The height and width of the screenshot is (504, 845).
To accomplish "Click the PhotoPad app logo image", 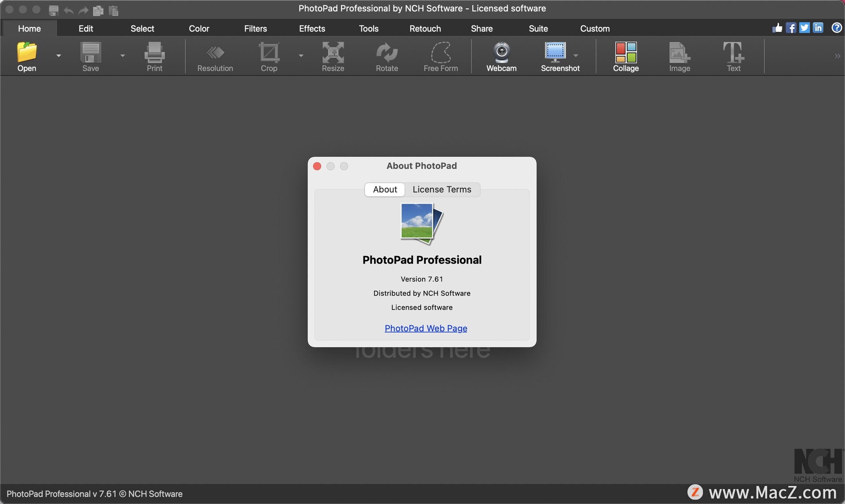I will point(422,223).
